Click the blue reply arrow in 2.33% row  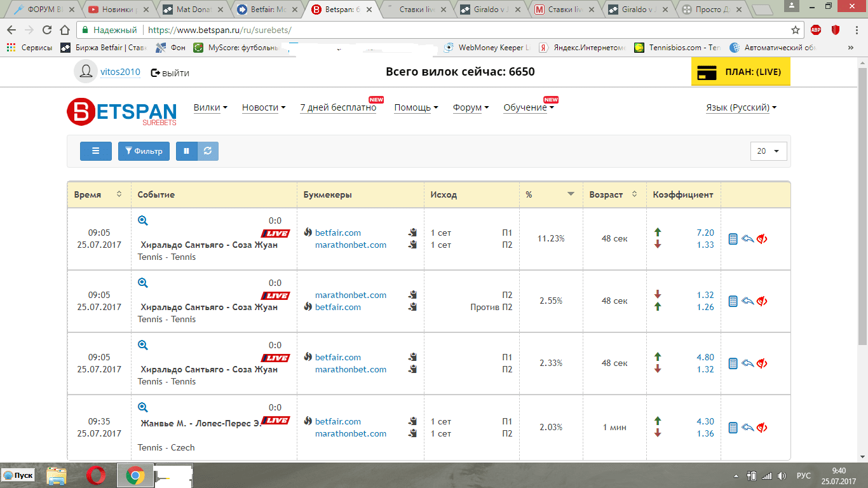click(x=747, y=363)
